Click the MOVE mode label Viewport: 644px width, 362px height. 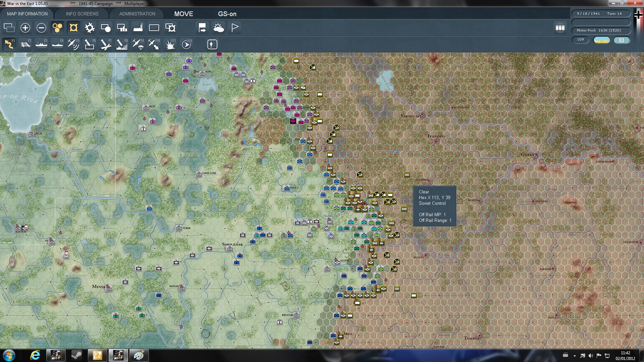tap(183, 14)
